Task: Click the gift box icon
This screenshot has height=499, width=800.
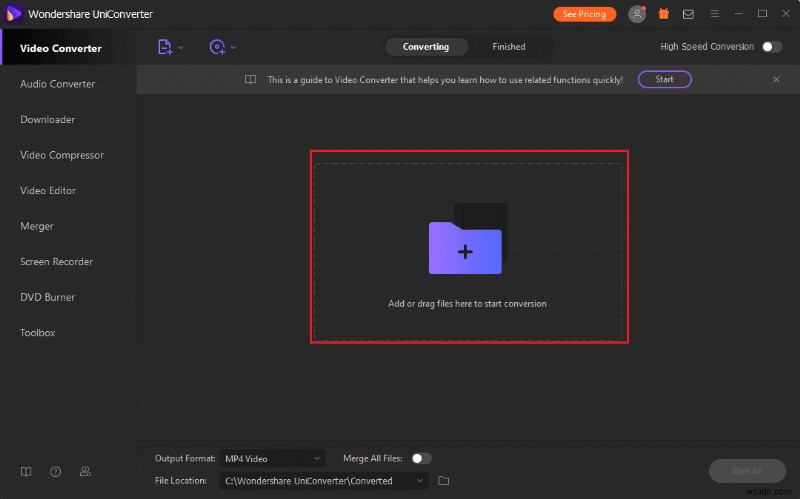Action: click(664, 14)
